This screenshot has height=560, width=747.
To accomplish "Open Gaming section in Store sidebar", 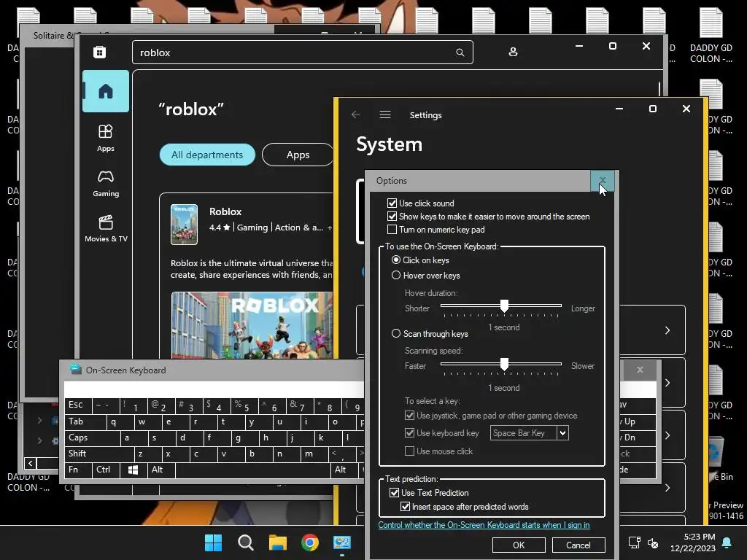I will (x=106, y=183).
